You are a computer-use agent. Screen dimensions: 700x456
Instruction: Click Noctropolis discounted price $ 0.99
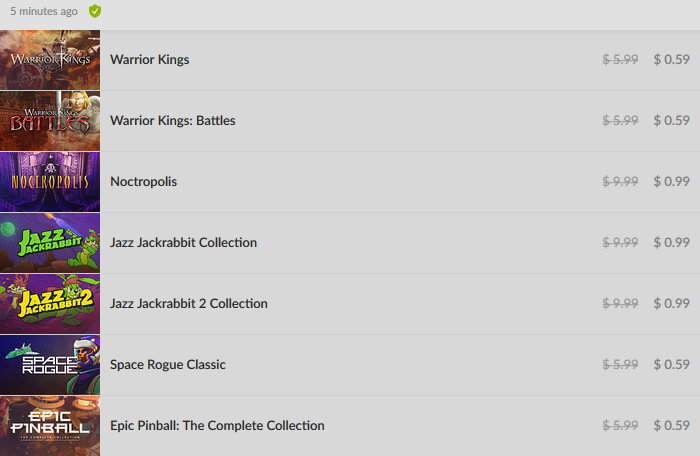671,182
